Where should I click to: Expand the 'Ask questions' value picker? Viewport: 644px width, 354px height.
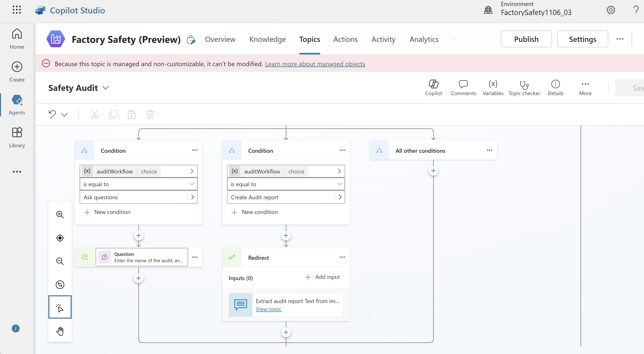[192, 197]
